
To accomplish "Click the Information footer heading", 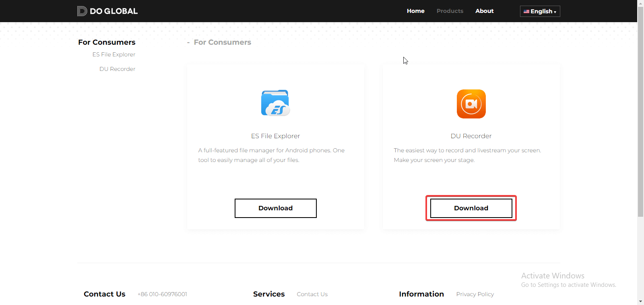I will pyautogui.click(x=421, y=294).
